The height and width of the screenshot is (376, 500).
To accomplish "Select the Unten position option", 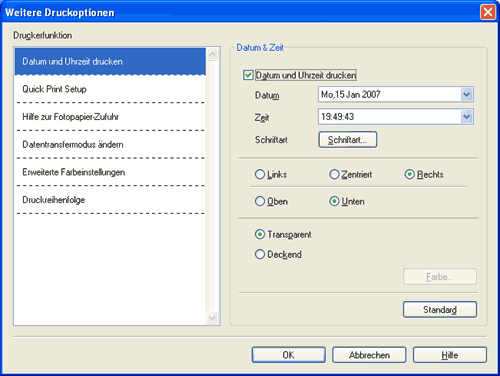I will [334, 201].
